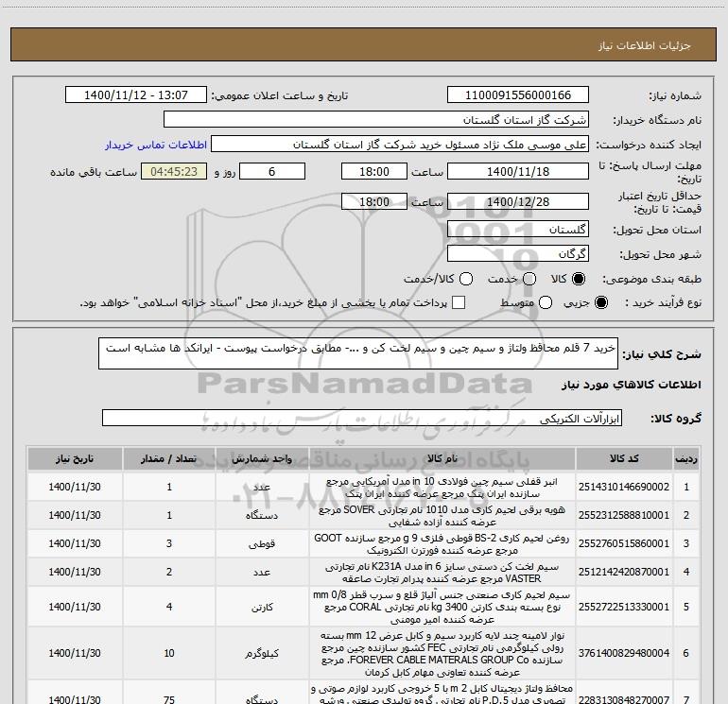Click the هویه برقی لحیم کاری SOVER name

[442, 516]
